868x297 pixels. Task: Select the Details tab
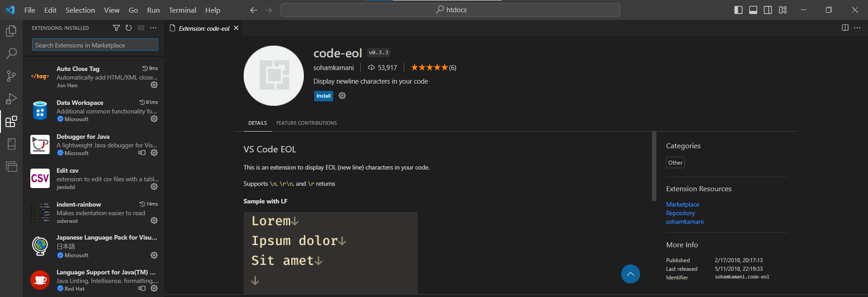click(x=258, y=123)
